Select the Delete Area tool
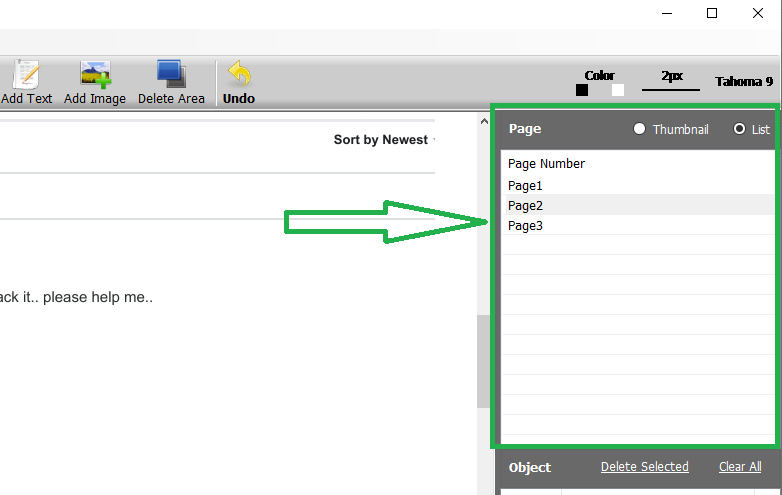The height and width of the screenshot is (495, 782). point(171,82)
